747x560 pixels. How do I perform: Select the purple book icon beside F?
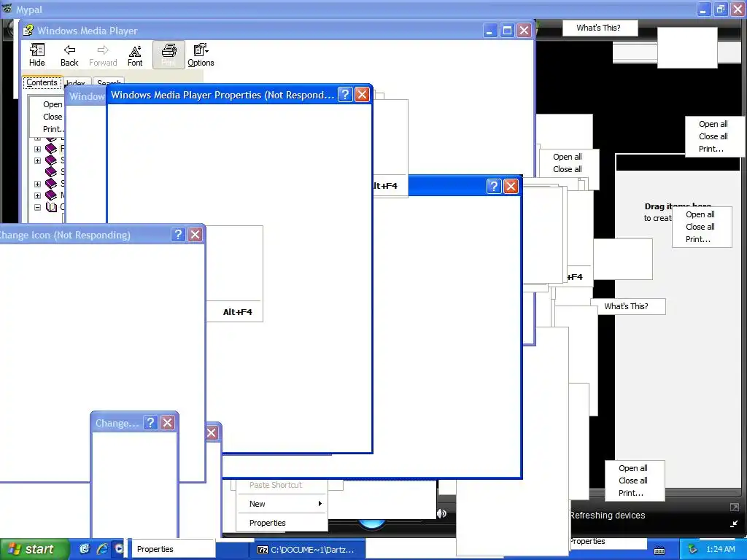tap(51, 149)
